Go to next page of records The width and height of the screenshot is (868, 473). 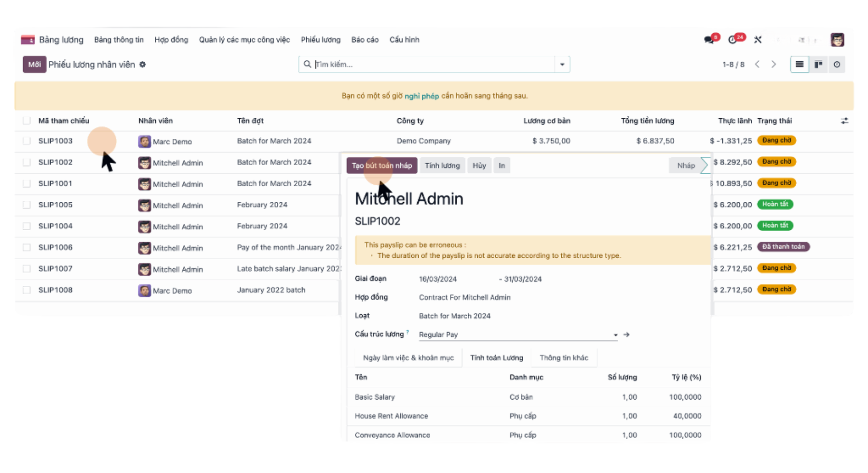[773, 64]
